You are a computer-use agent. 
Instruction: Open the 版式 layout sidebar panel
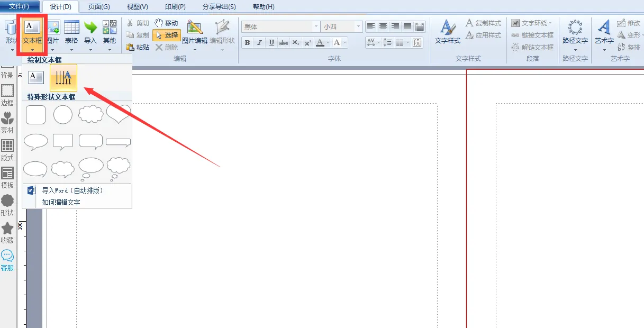point(7,150)
